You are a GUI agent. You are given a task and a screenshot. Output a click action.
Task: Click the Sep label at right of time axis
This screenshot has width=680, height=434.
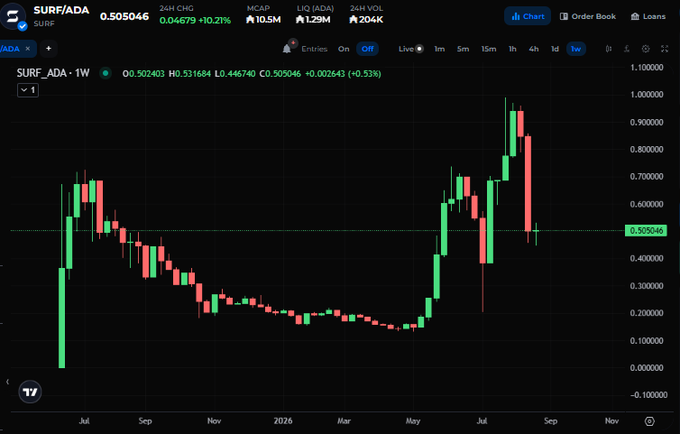pyautogui.click(x=550, y=421)
